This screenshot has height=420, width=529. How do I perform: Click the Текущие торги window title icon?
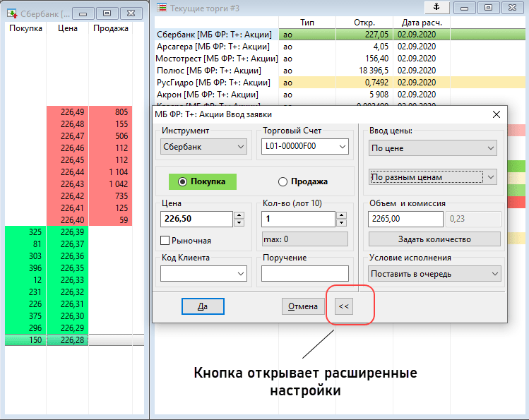click(x=162, y=7)
